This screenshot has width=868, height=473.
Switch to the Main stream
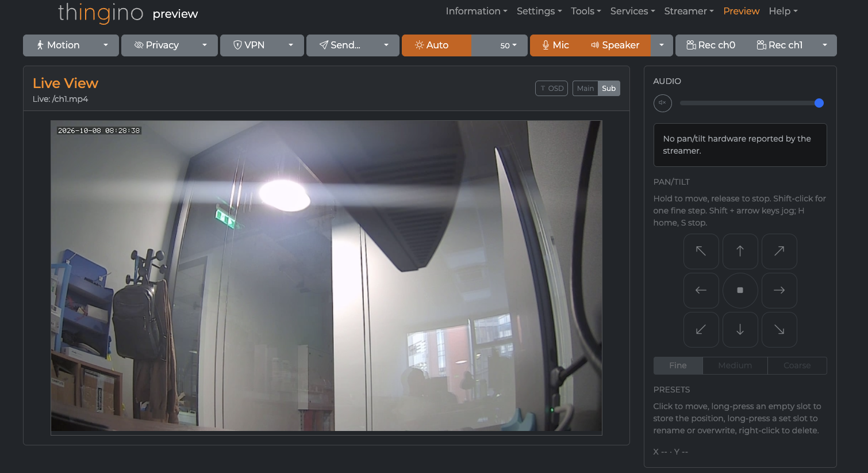point(585,88)
